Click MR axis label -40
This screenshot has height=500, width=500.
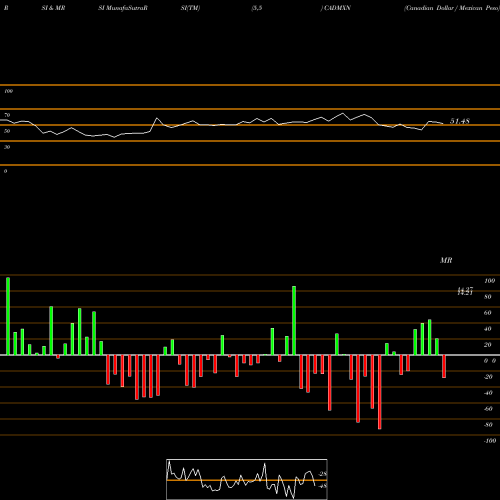pos(488,393)
